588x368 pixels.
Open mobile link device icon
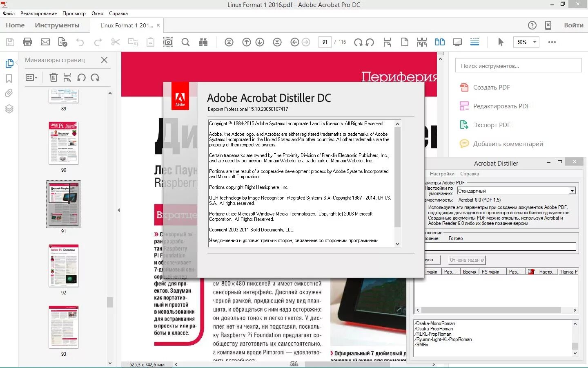(x=548, y=25)
